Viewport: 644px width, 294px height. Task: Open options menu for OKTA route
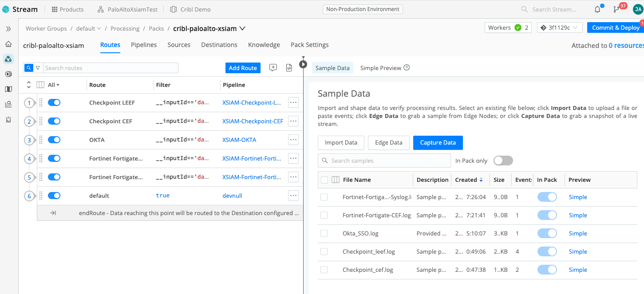pyautogui.click(x=293, y=140)
